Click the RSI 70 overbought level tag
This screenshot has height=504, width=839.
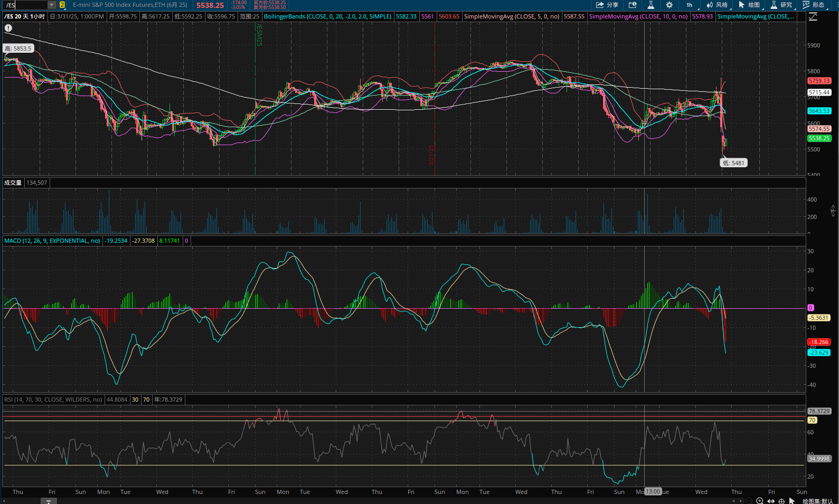click(812, 420)
